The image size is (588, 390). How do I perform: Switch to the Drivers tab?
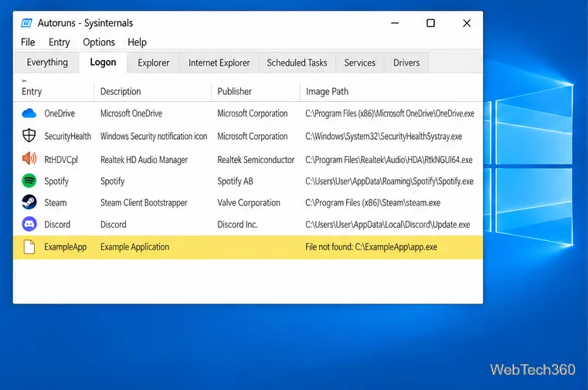(406, 63)
